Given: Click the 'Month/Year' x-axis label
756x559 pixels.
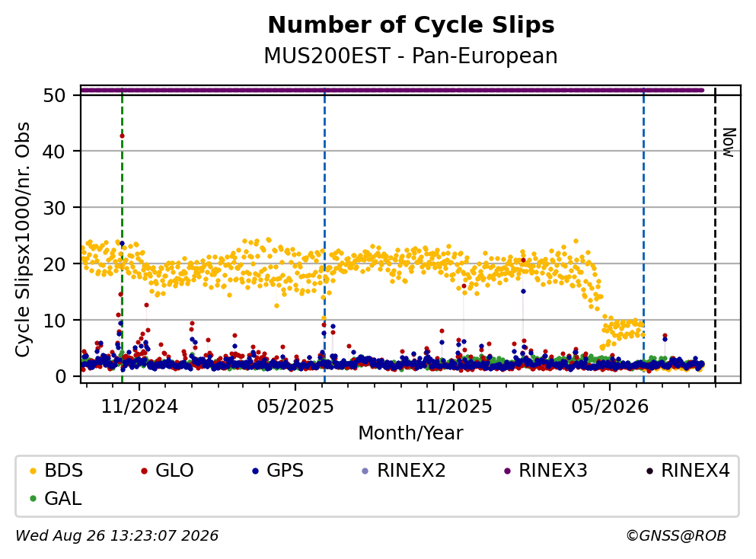Looking at the screenshot, I should coord(411,433).
